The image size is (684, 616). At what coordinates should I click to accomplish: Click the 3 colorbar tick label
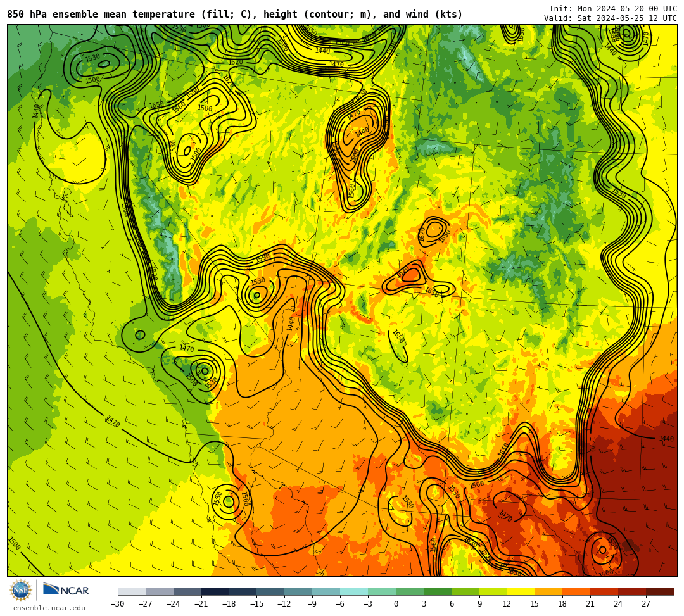point(424,604)
